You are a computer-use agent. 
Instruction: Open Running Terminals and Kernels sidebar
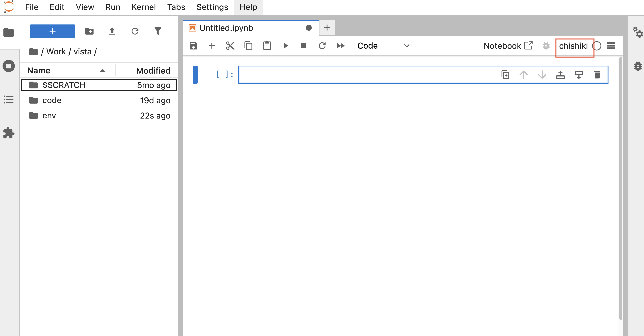coord(9,66)
